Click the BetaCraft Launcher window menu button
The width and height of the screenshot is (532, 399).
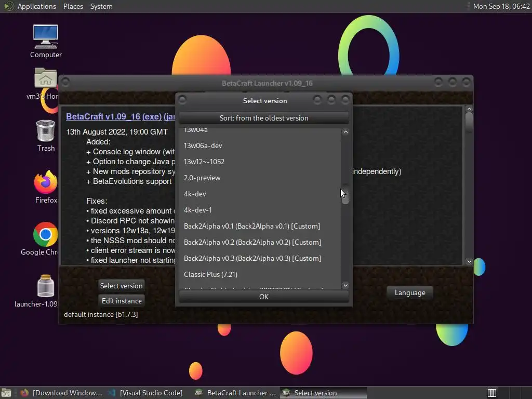pyautogui.click(x=65, y=82)
